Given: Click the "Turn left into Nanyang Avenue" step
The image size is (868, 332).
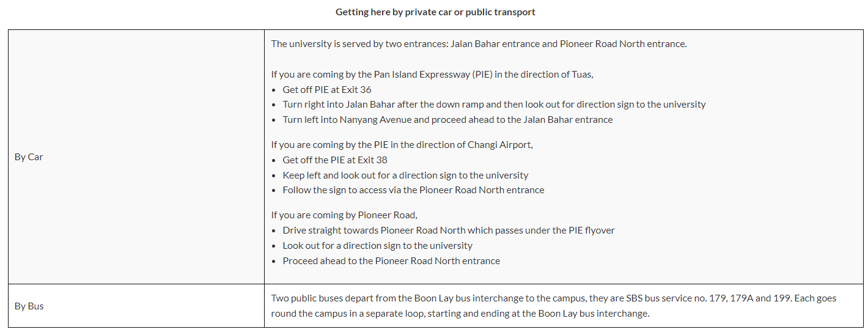Looking at the screenshot, I should [447, 120].
